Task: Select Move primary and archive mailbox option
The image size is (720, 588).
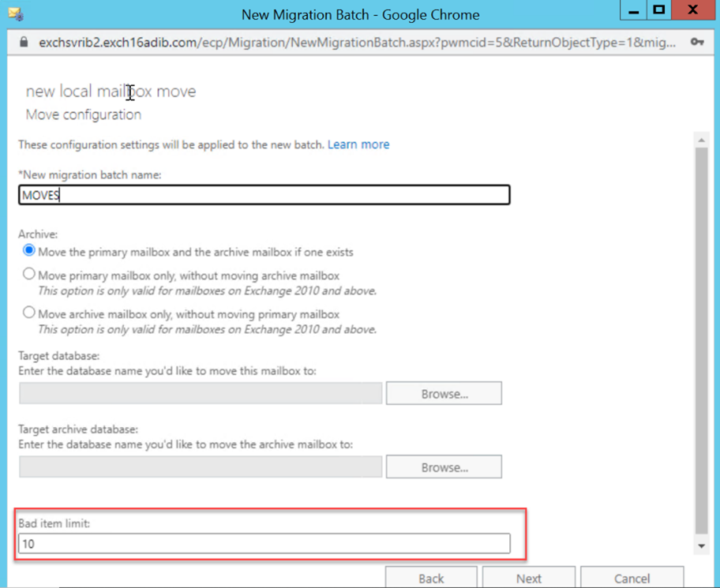Action: [29, 251]
